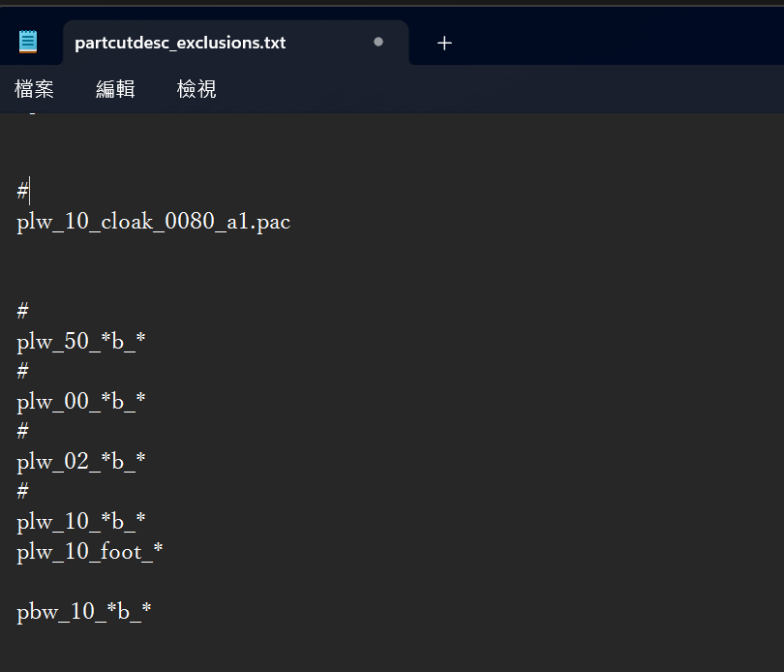Open a new tab with the plus button
The height and width of the screenshot is (672, 784).
444,43
